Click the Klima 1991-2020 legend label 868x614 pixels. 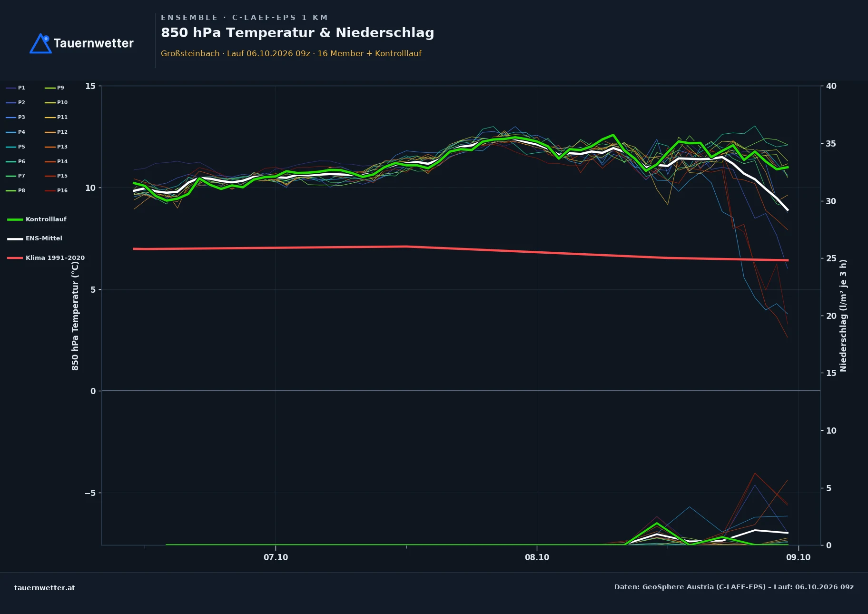[55, 258]
